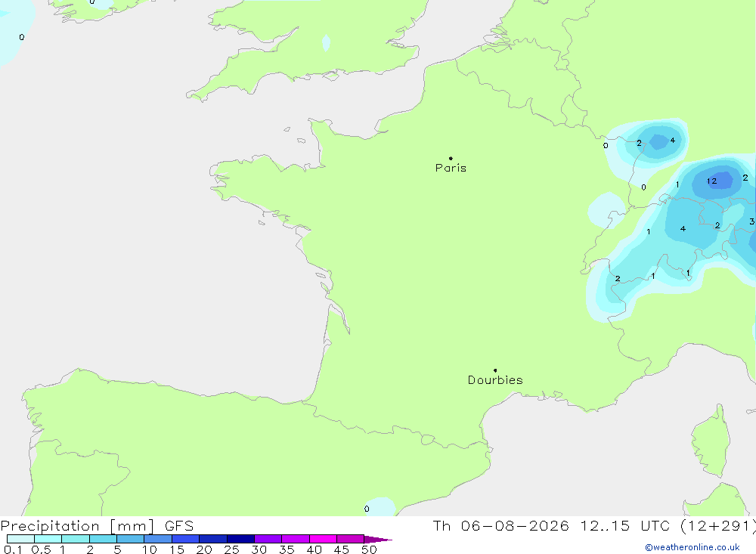Image resolution: width=756 pixels, height=554 pixels.
Task: Click the legend scale label '35'
Action: pyautogui.click(x=287, y=549)
